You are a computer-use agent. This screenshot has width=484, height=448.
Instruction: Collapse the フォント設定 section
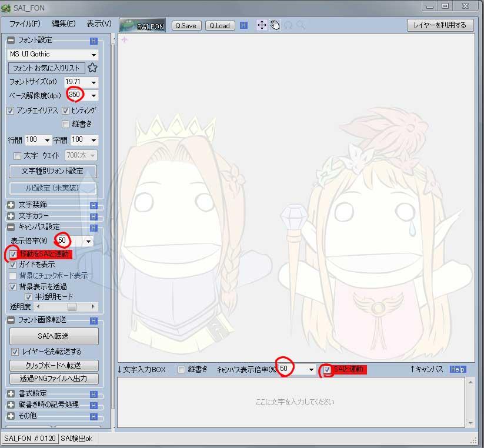point(11,40)
